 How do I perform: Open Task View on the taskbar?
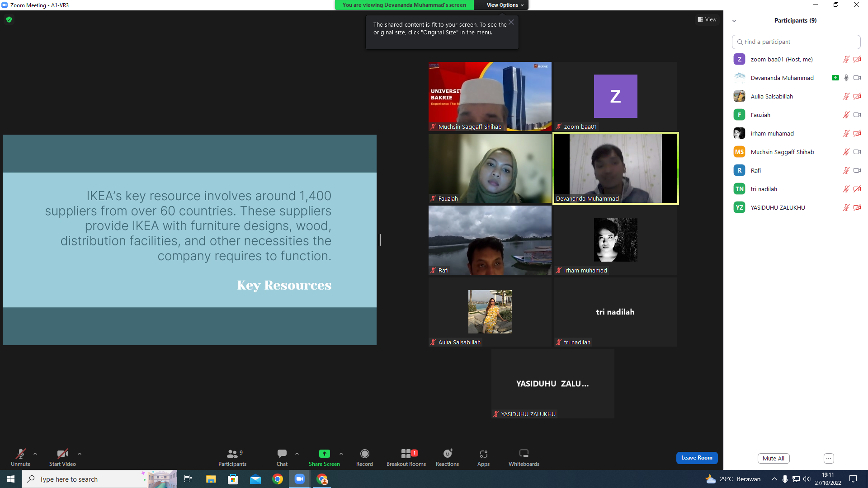pos(188,479)
